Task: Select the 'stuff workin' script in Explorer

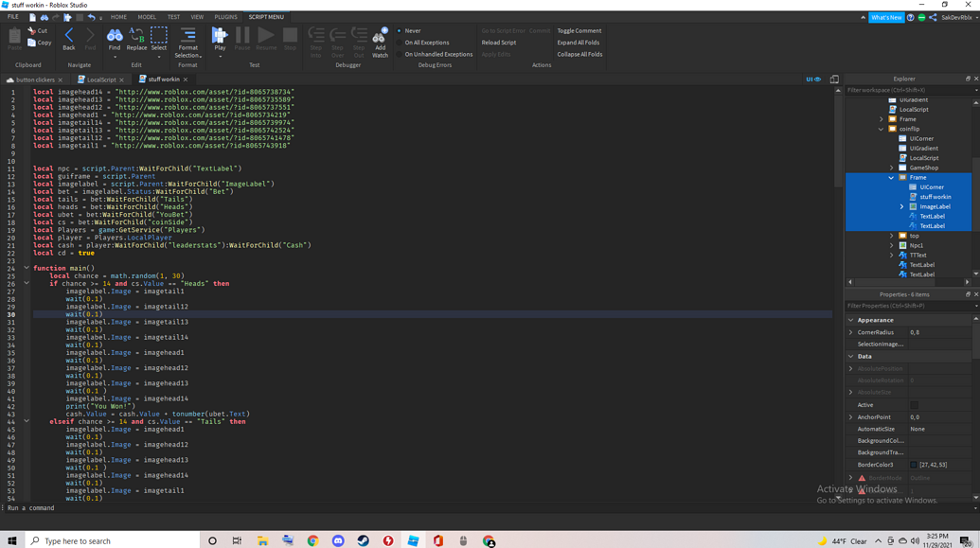Action: click(935, 197)
